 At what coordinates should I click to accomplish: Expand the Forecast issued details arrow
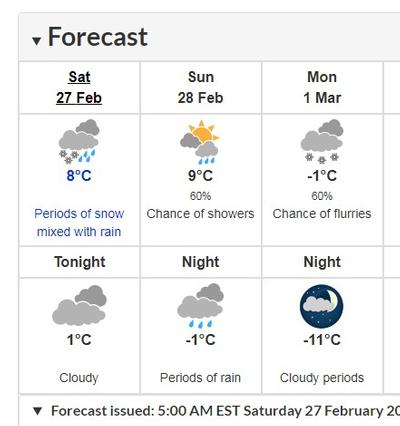[x=38, y=411]
